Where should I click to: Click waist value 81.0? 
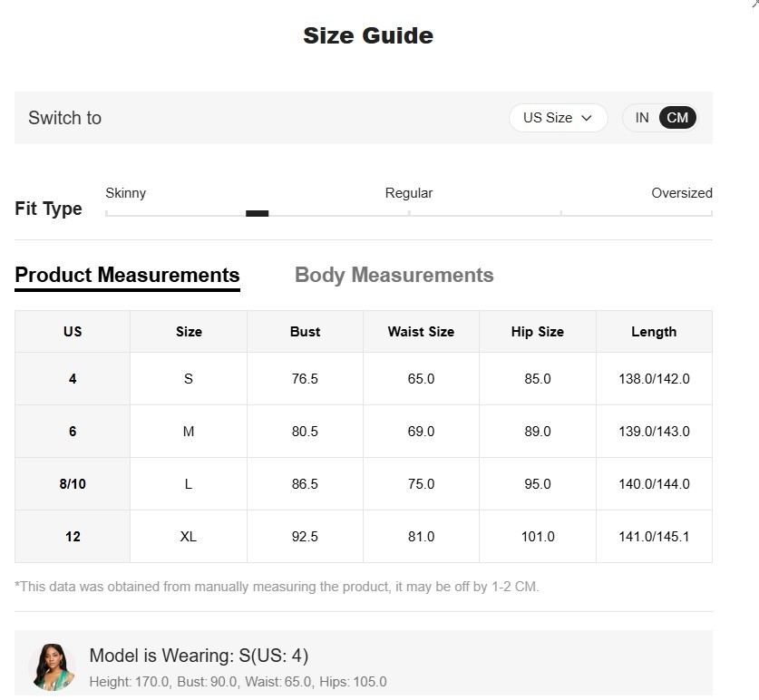(421, 537)
